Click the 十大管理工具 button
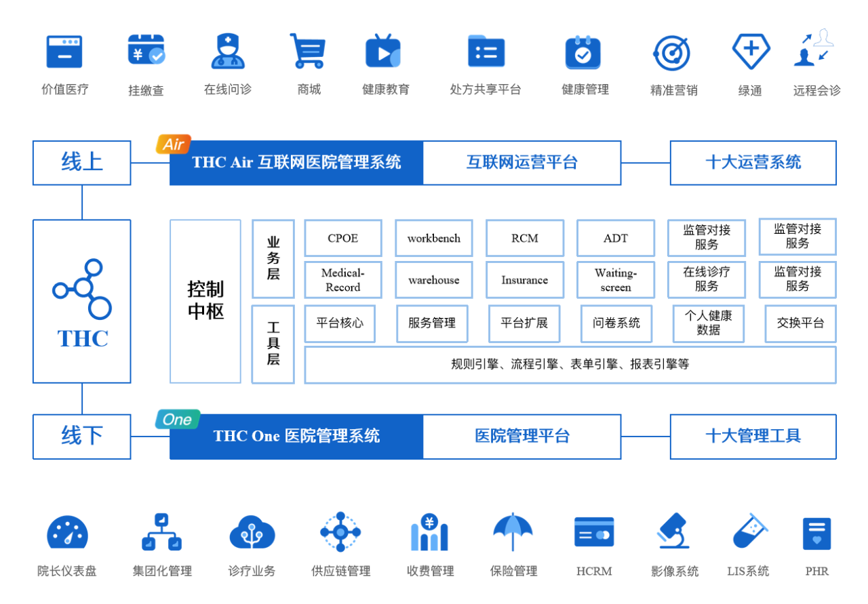 [753, 437]
